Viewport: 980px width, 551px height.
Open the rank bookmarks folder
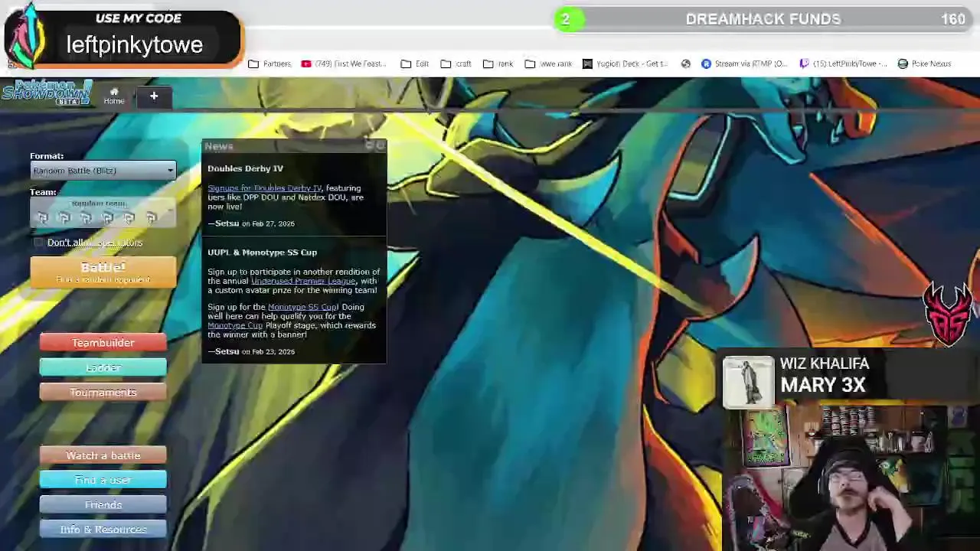(498, 64)
